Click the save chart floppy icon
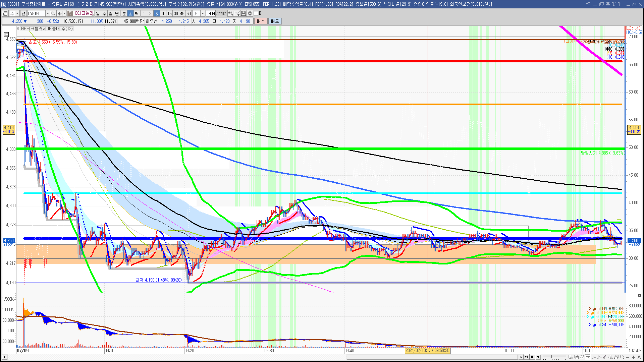 (x=244, y=13)
